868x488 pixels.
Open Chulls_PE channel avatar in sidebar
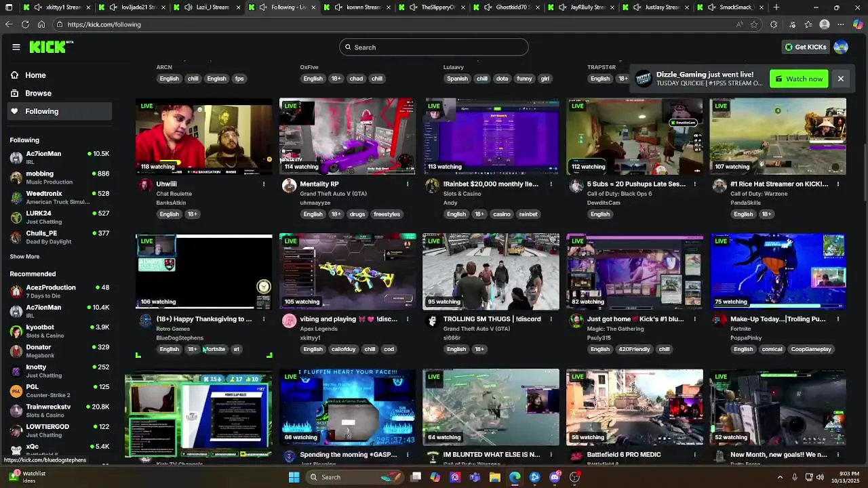point(16,237)
